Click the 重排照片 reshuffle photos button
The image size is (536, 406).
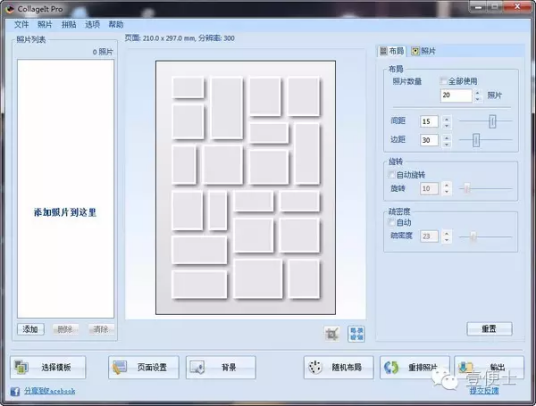[x=415, y=367]
